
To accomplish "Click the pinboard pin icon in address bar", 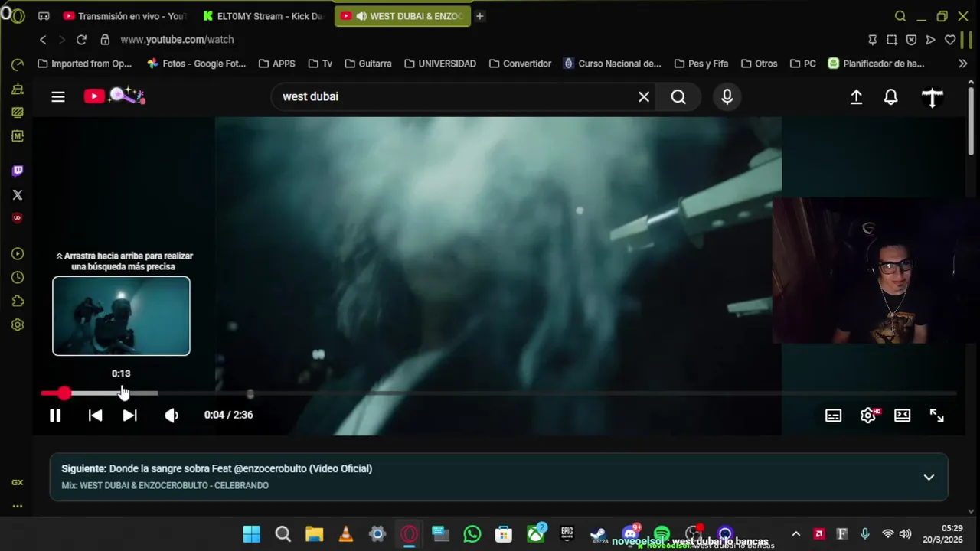I will pos(873,40).
